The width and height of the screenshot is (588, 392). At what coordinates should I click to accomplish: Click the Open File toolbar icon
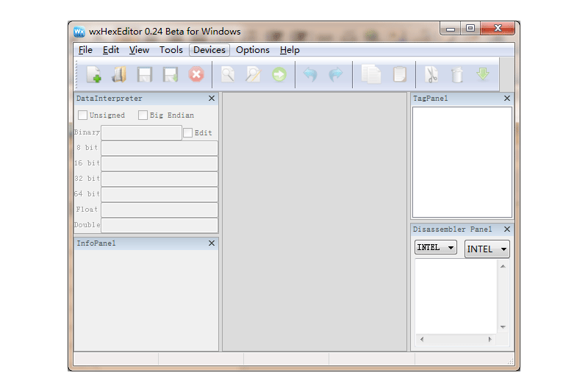point(119,74)
